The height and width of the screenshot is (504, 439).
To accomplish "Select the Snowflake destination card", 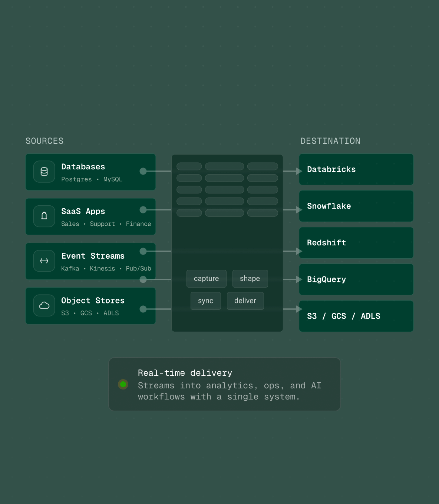I will 356,206.
